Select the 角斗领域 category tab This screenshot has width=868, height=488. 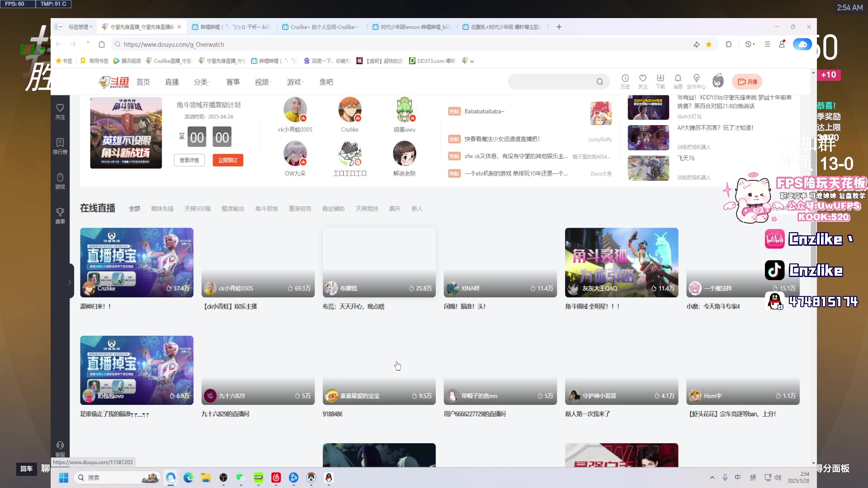[266, 209]
